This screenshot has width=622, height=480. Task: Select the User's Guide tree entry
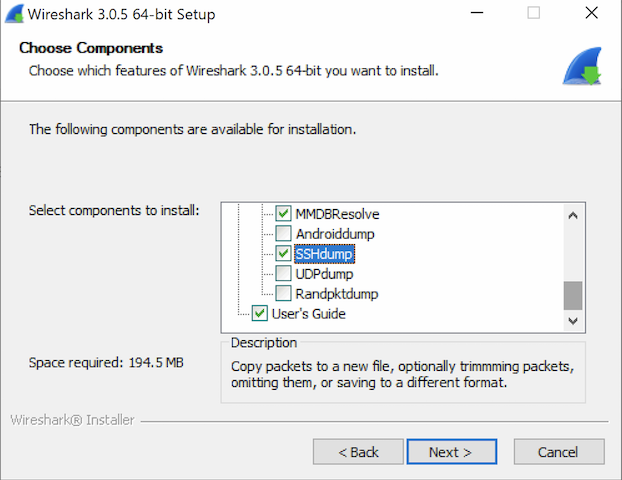click(309, 314)
